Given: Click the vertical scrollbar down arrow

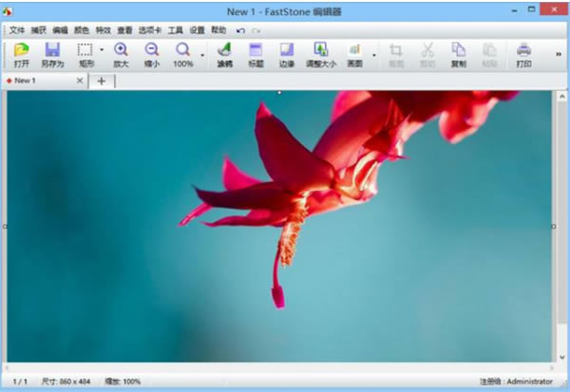Looking at the screenshot, I should [562, 357].
